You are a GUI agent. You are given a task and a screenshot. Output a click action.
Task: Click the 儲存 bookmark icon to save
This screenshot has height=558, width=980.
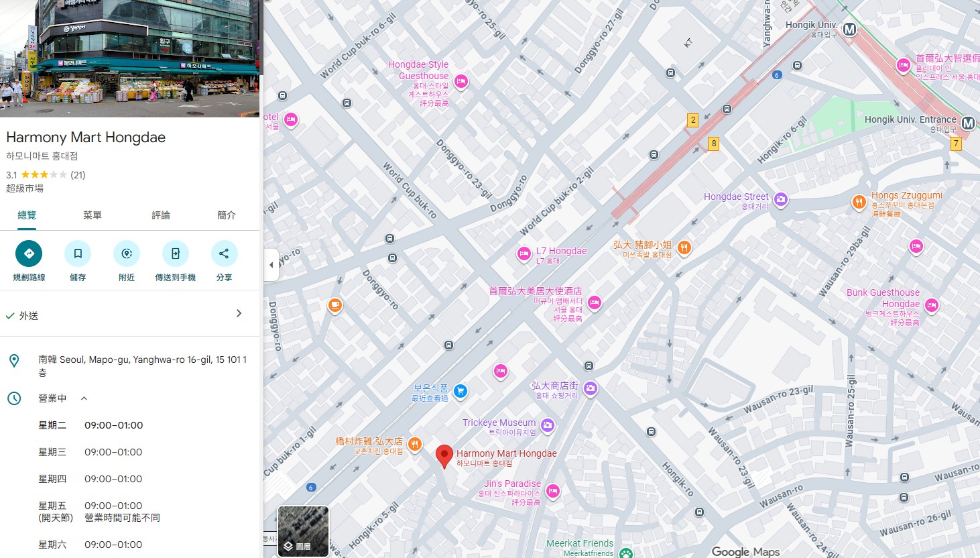[x=78, y=253]
